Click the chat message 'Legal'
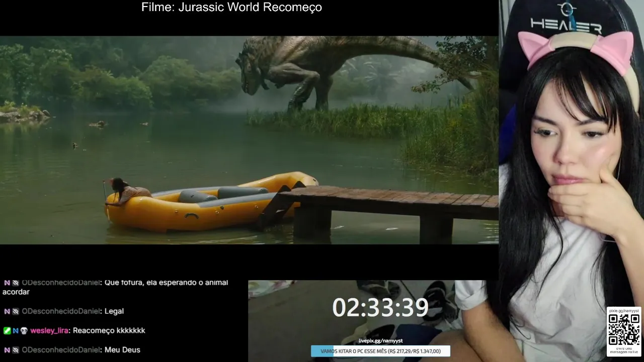 click(x=114, y=311)
